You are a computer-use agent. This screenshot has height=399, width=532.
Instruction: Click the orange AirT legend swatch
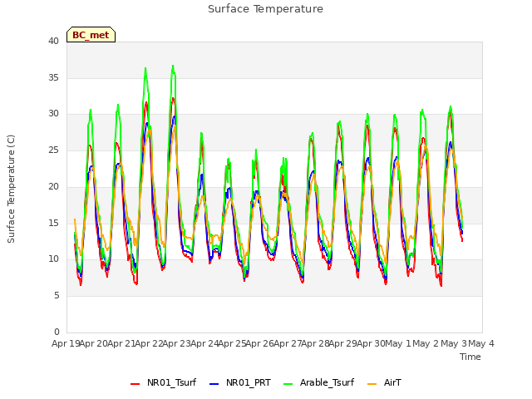(x=372, y=383)
